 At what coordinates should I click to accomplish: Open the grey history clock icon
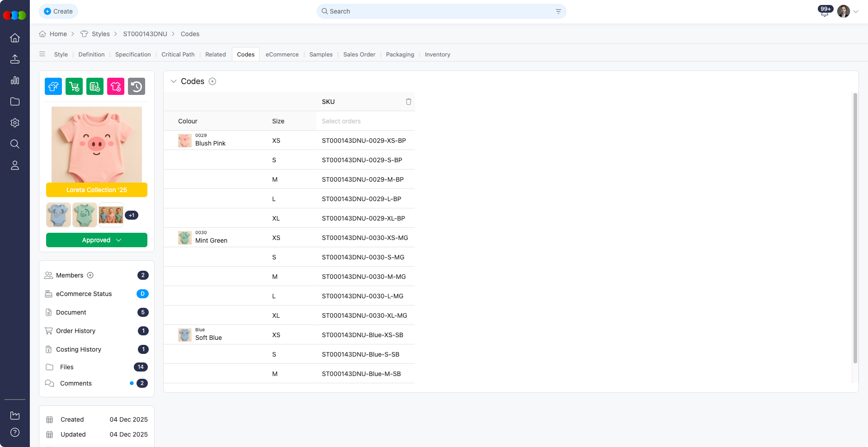pos(137,86)
